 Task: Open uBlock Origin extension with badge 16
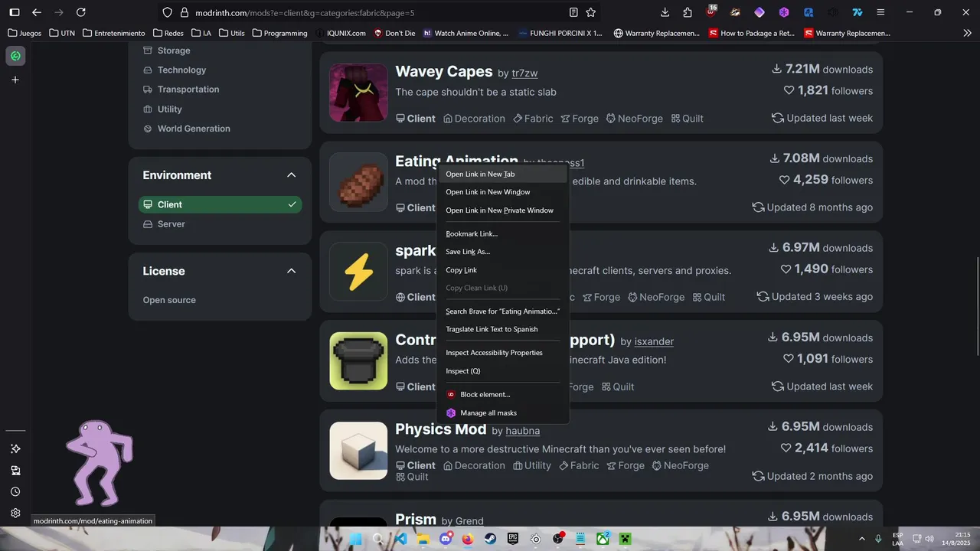pos(711,11)
